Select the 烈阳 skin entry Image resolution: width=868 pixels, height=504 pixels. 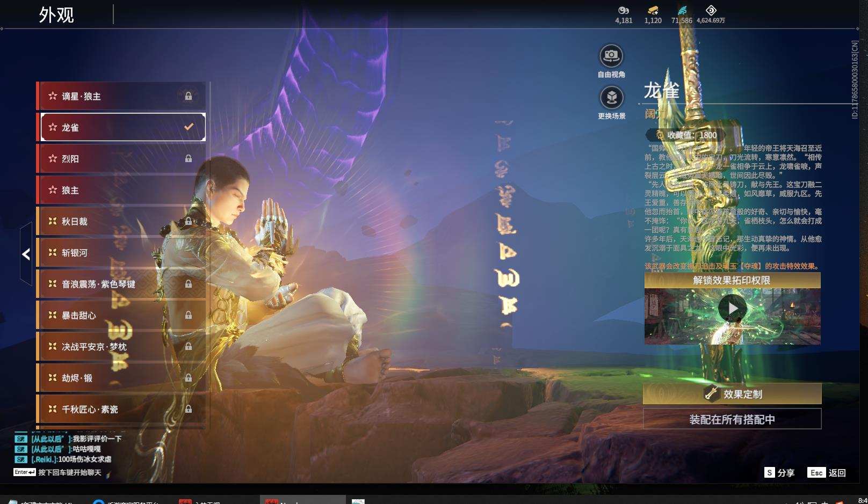pos(121,158)
